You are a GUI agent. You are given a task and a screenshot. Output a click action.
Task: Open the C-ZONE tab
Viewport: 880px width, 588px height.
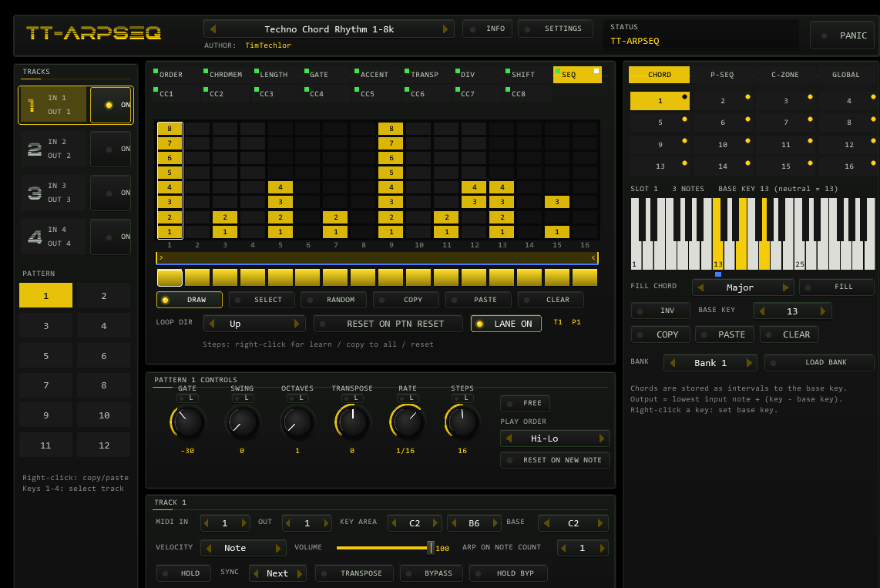point(784,75)
